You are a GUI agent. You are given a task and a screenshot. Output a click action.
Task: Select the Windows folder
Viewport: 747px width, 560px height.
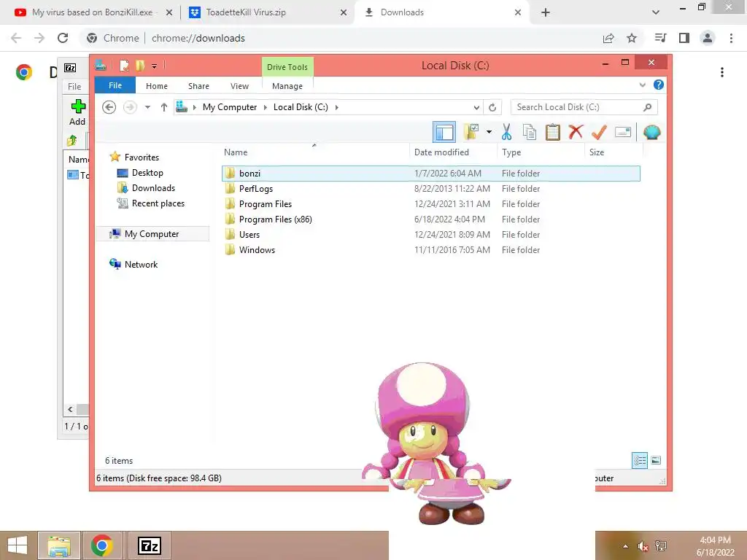431,249
